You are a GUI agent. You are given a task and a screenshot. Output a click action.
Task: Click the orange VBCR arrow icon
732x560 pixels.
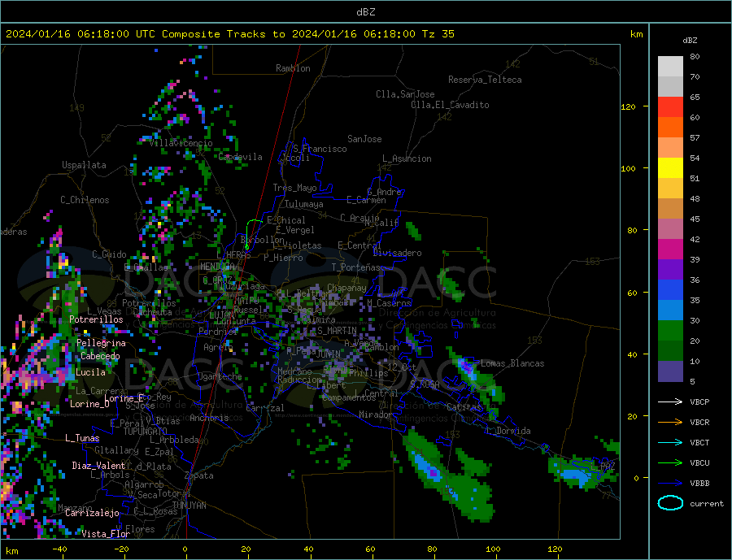pyautogui.click(x=670, y=423)
